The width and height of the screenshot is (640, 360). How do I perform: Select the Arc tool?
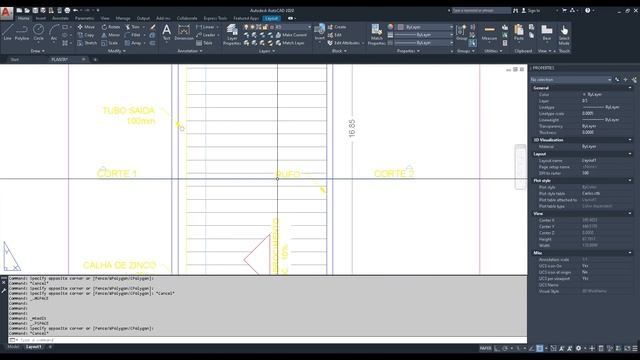(x=54, y=32)
